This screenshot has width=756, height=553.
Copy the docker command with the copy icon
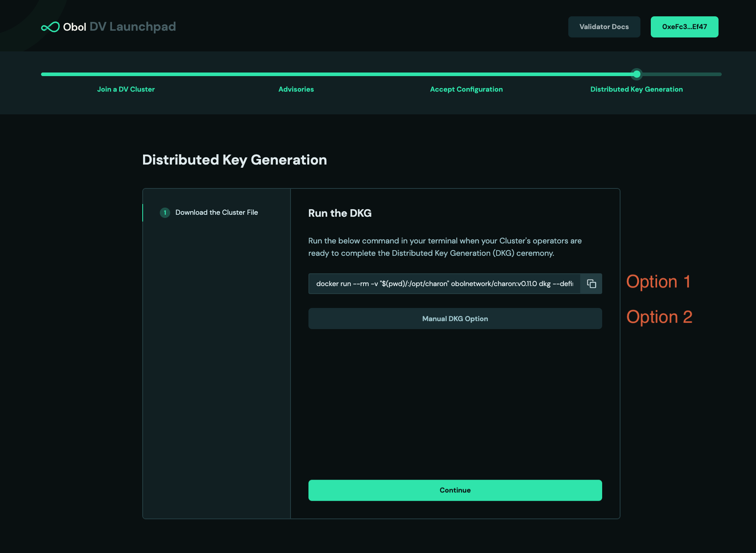coord(591,284)
